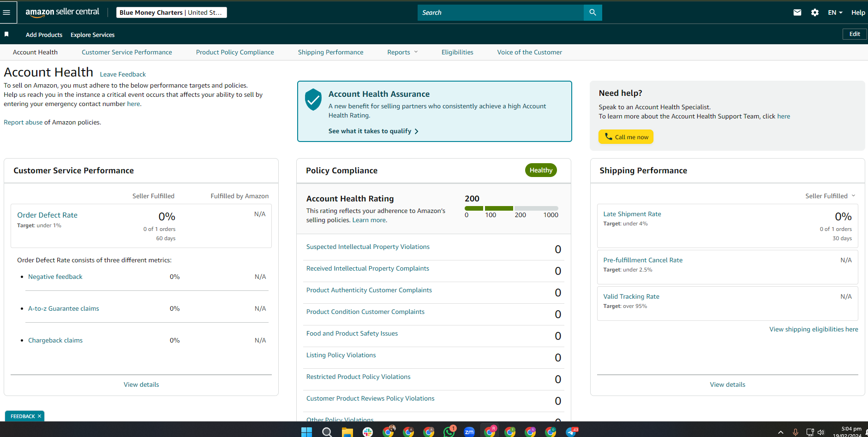Close the FEEDBACK tab with its X
Image resolution: width=868 pixels, height=437 pixels.
39,416
